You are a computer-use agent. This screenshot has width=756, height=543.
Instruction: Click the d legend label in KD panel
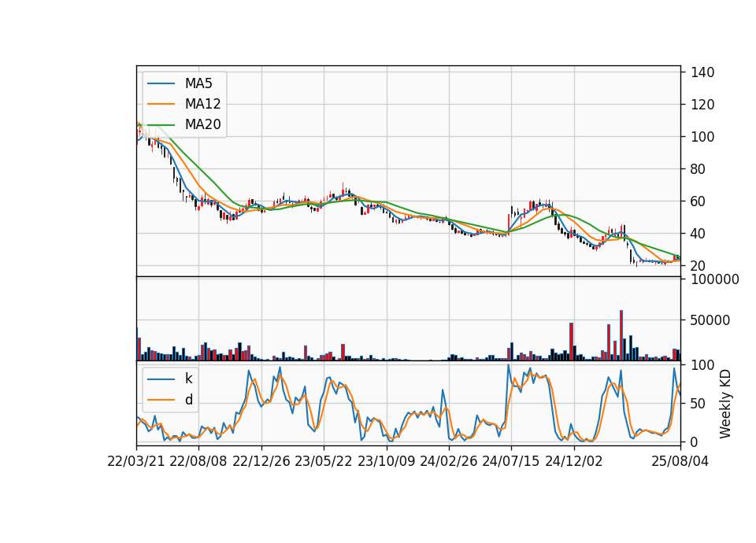(x=189, y=400)
